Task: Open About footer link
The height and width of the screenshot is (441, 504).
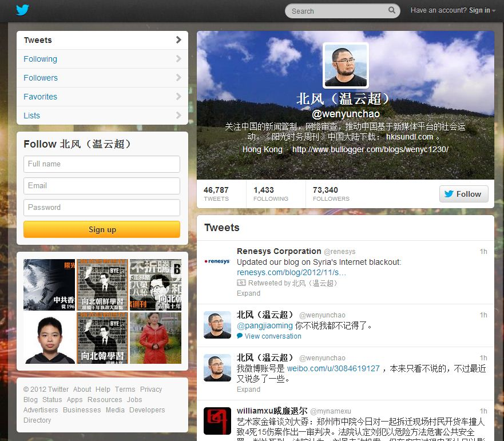Action: tap(82, 390)
